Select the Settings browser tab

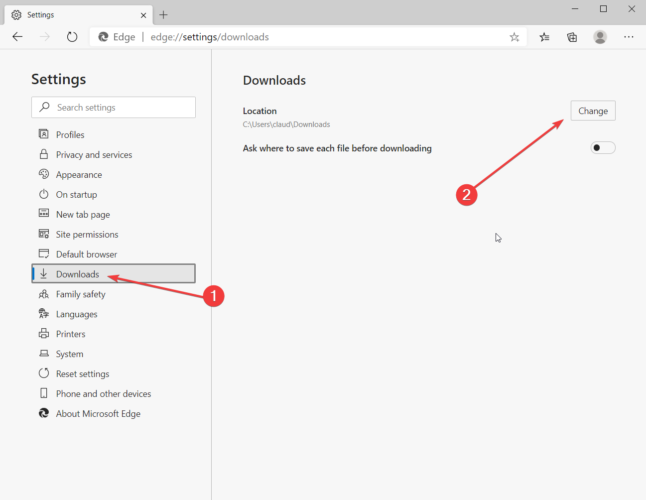point(78,15)
